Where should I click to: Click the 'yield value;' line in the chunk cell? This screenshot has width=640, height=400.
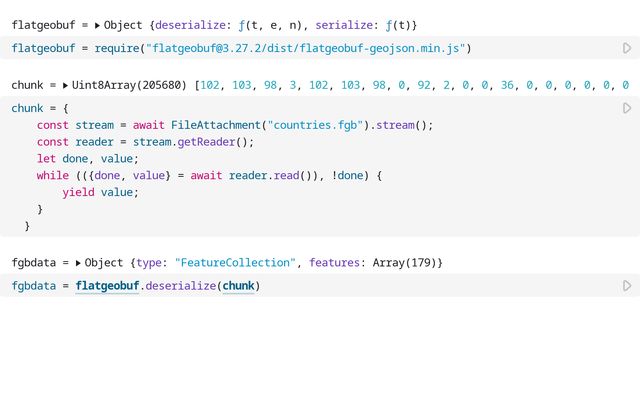100,193
